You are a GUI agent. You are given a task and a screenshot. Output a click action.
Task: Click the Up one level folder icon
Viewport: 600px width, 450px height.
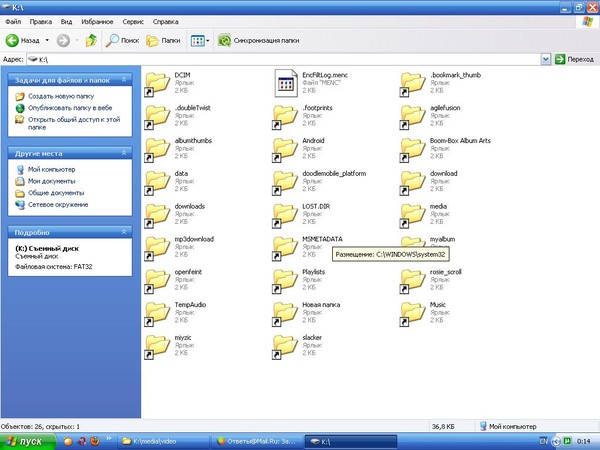(91, 41)
